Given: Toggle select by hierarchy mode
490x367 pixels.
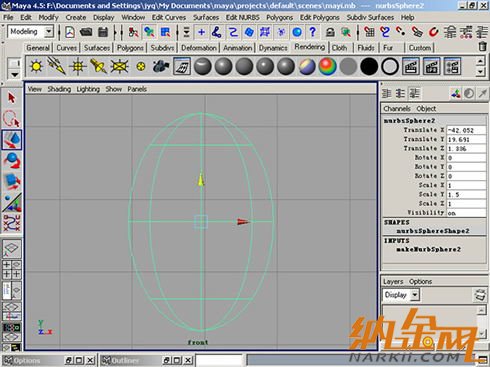Looking at the screenshot, I should coord(133,32).
